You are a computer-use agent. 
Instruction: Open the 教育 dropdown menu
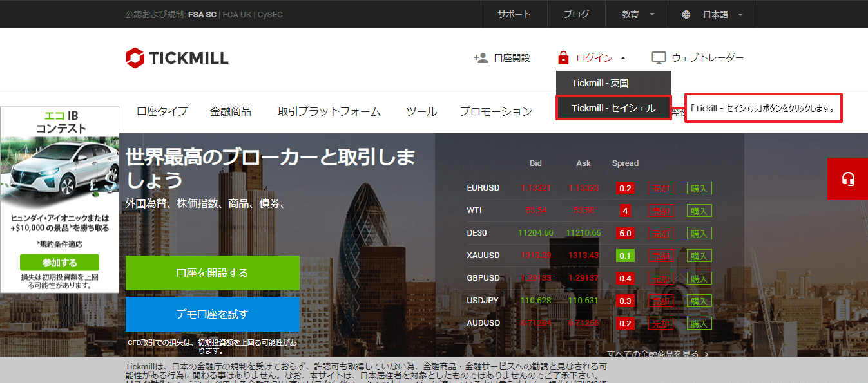point(632,14)
